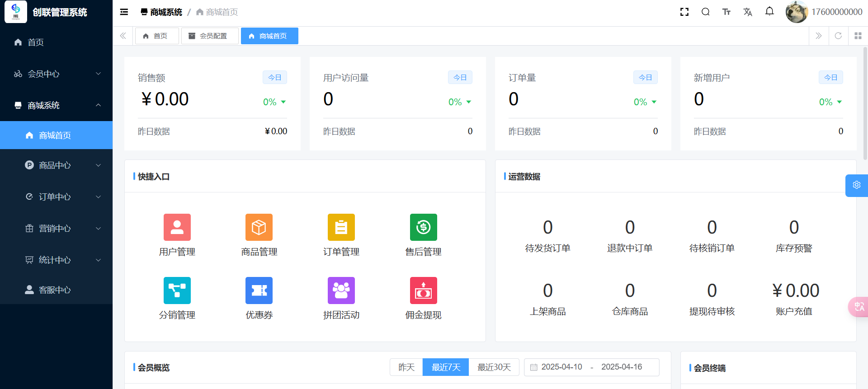Image resolution: width=868 pixels, height=389 pixels.
Task: Open 订单管理 quick entry icon
Action: tap(341, 227)
